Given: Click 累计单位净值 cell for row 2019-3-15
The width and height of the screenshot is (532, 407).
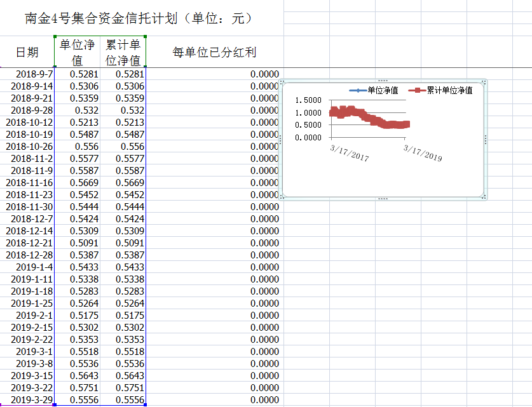Looking at the screenshot, I should click(x=123, y=375).
